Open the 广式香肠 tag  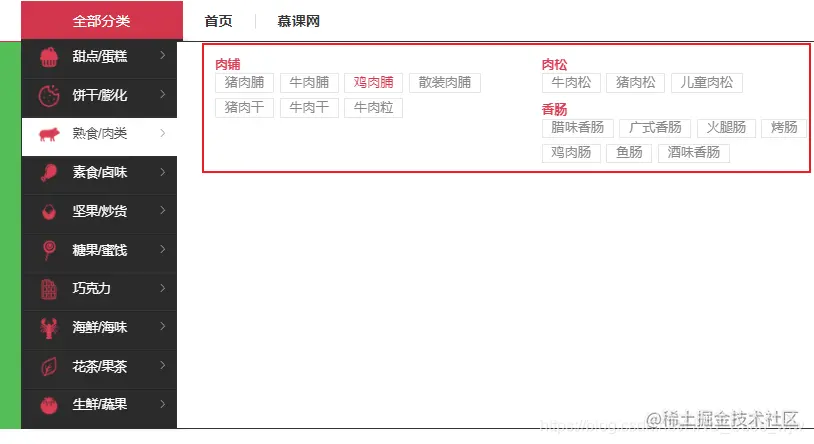655,128
